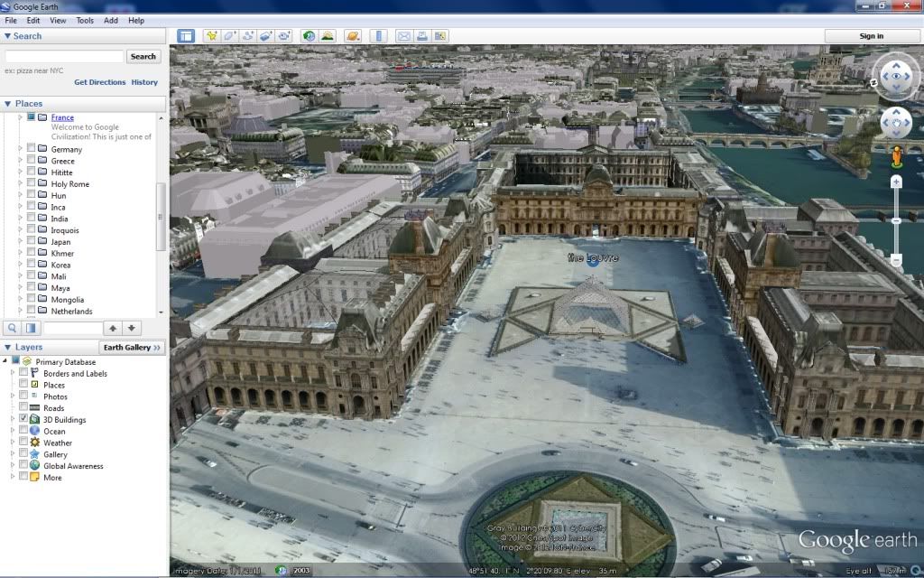Collapse the Places panel
This screenshot has height=578, width=924.
[7, 104]
